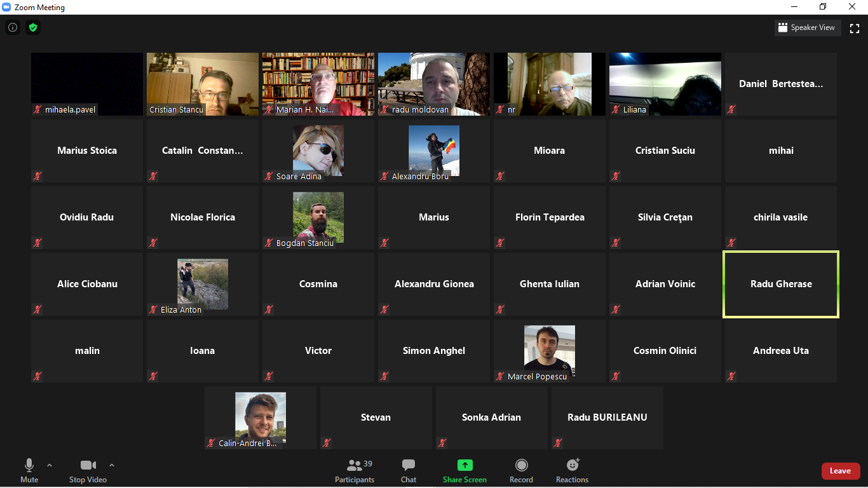Select the Marius Stoica tile
The image size is (868, 488).
point(87,151)
